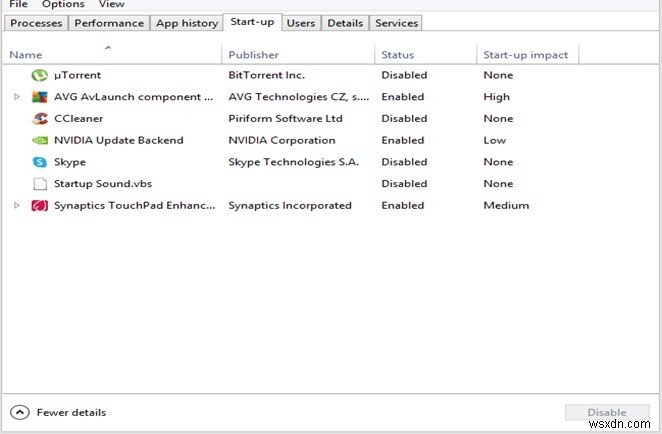
Task: Click the High start-up impact value
Action: click(x=496, y=97)
